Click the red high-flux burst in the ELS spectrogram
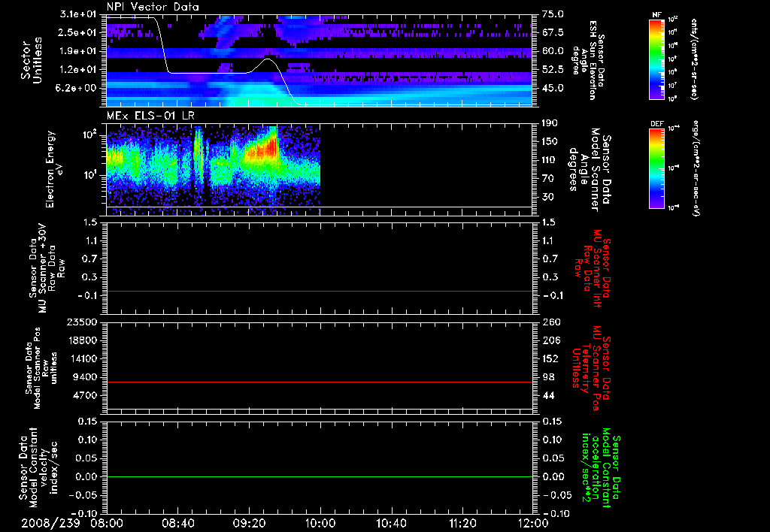 pyautogui.click(x=270, y=147)
